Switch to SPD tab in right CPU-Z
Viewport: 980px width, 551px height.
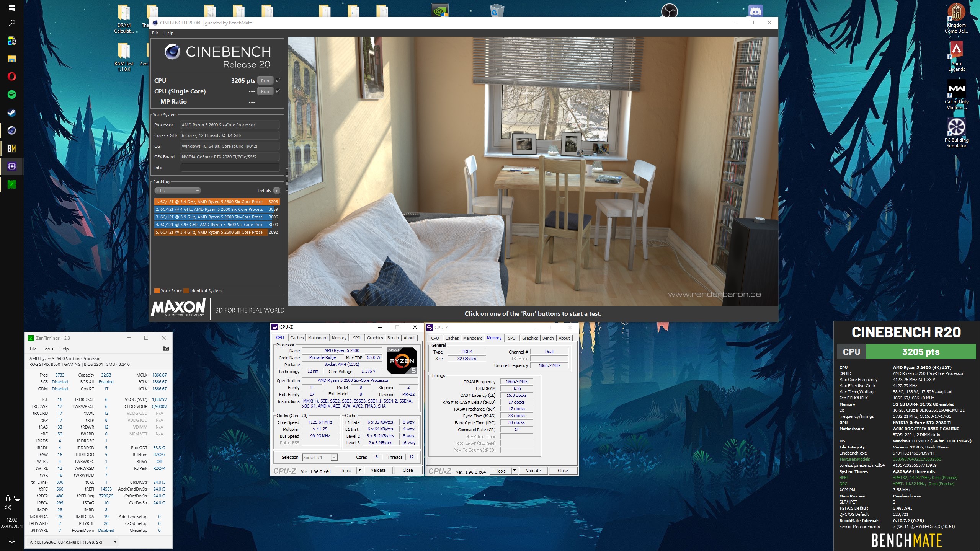(512, 338)
